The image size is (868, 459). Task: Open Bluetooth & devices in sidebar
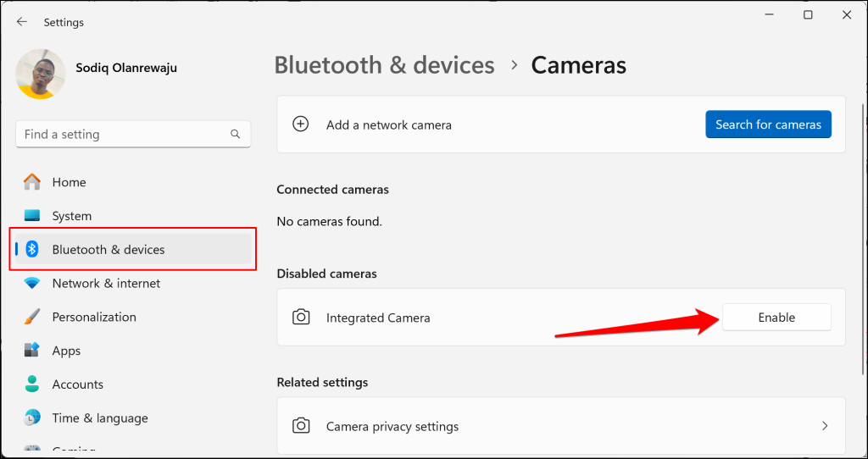tap(108, 250)
